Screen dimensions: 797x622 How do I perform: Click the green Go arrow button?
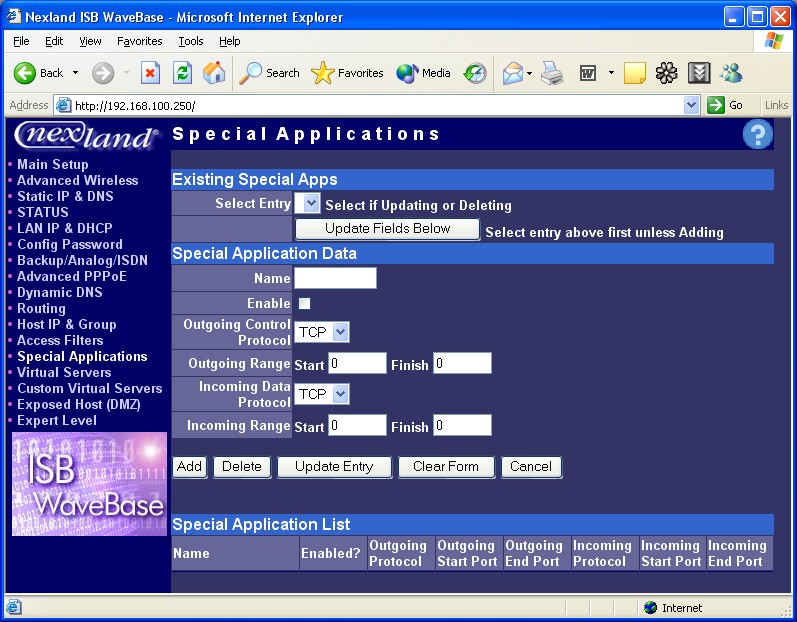pyautogui.click(x=716, y=105)
